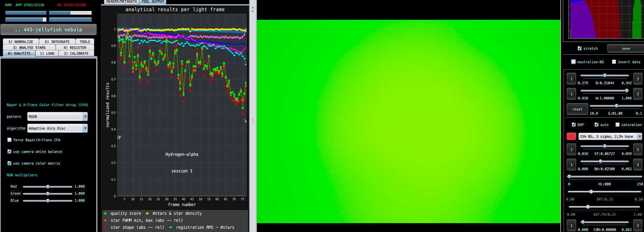Click the '3' button right of BA slider
Viewport: 644px width, 232px height.
[638, 165]
